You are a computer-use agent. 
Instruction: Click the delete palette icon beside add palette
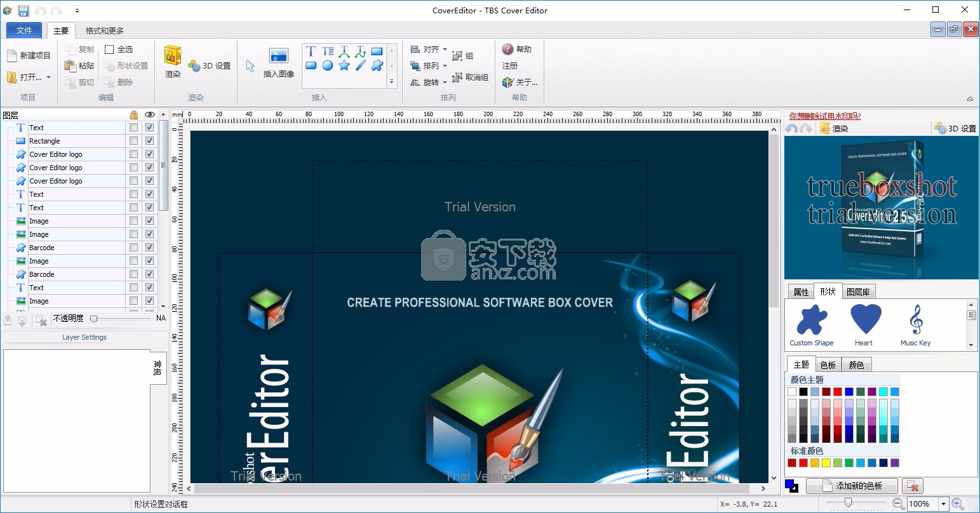point(913,486)
